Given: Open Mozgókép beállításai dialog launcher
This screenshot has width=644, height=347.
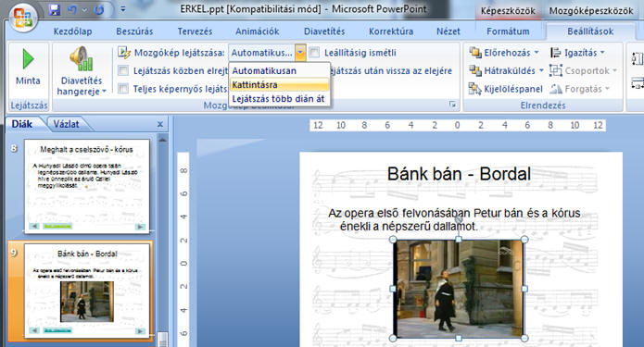Looking at the screenshot, I should click(x=452, y=105).
